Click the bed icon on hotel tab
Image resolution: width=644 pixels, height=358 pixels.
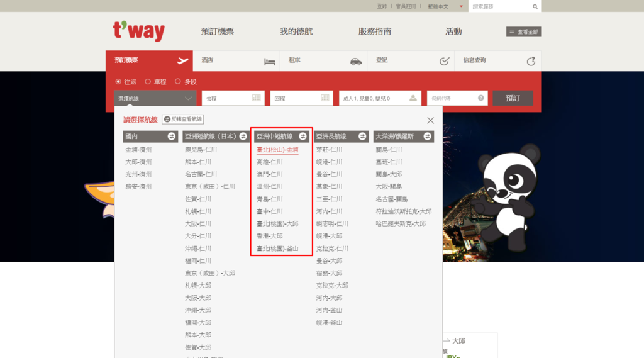[269, 62]
